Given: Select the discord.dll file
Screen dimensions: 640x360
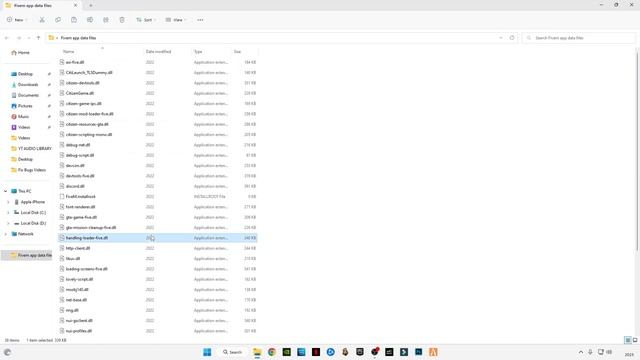Looking at the screenshot, I should tap(75, 187).
